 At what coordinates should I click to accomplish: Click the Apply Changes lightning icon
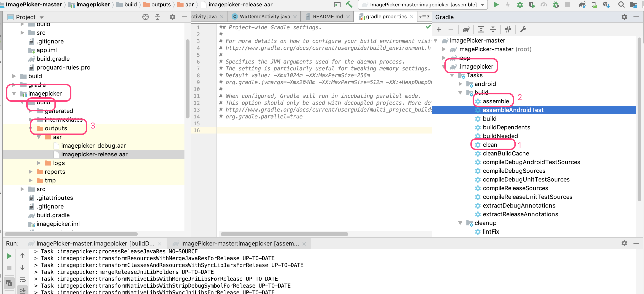tap(508, 5)
